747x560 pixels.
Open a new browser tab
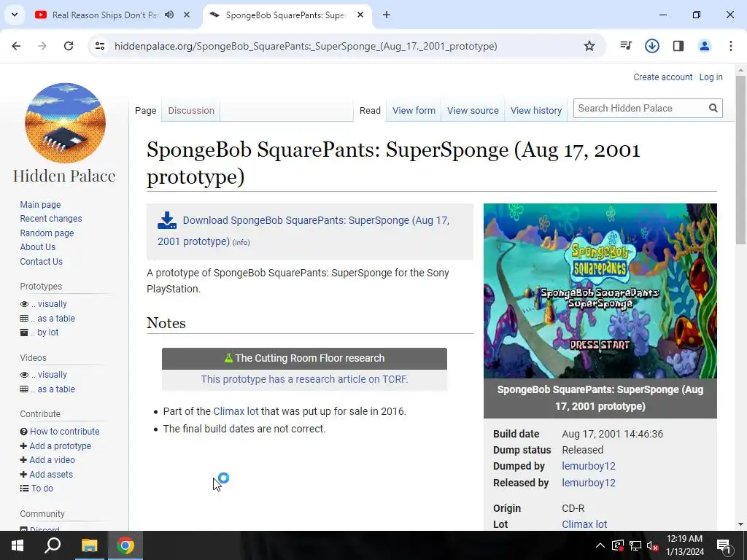click(387, 15)
